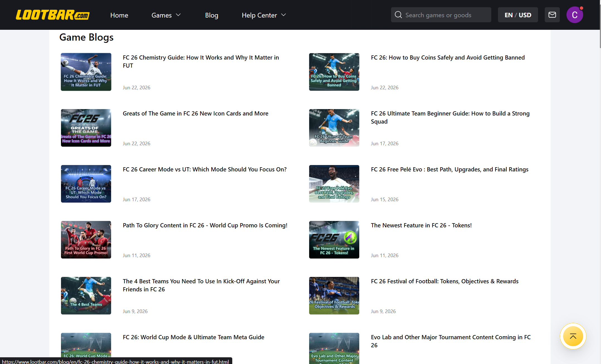Go to the Home page
Viewport: 601px width, 364px height.
coord(119,15)
